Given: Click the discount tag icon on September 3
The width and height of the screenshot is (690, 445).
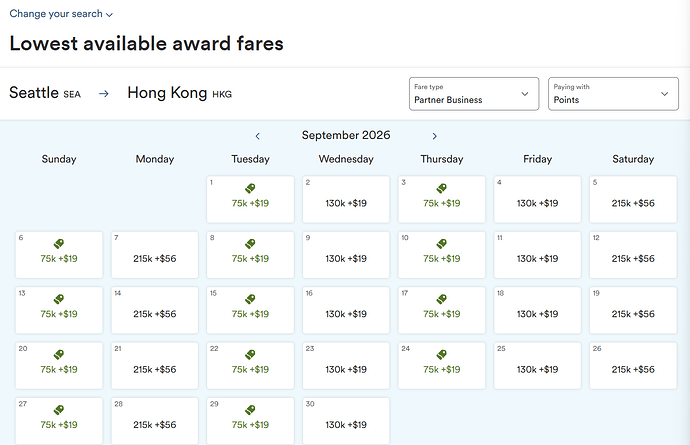Looking at the screenshot, I should click(442, 188).
